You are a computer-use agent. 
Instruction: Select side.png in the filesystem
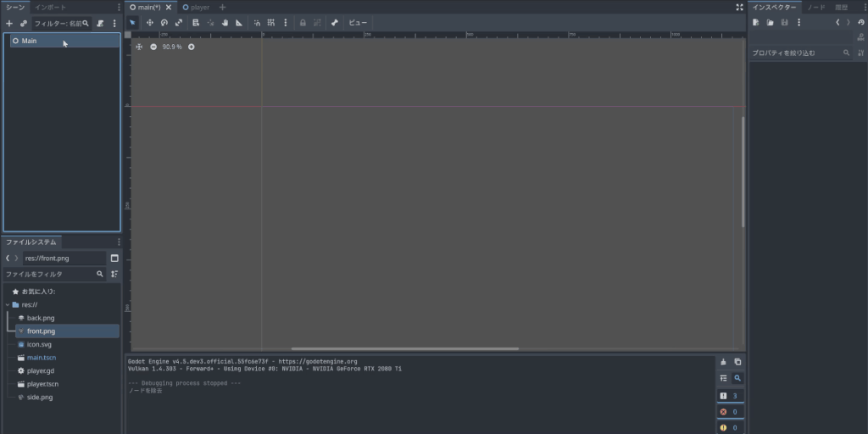[x=68, y=398]
